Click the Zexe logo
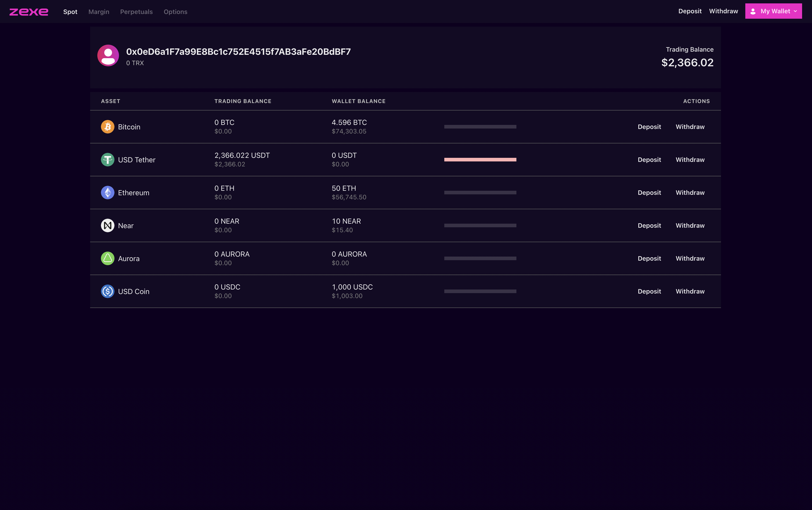812x510 pixels. click(29, 12)
